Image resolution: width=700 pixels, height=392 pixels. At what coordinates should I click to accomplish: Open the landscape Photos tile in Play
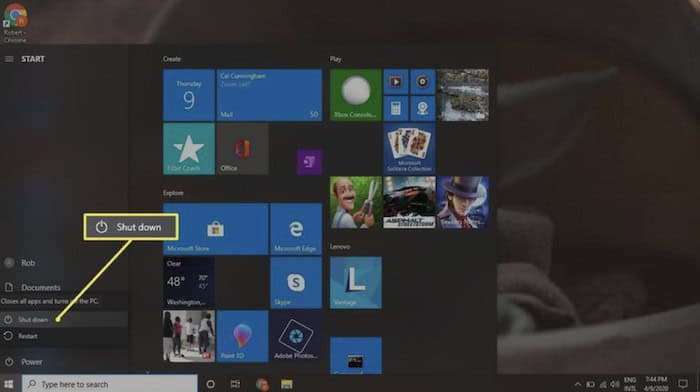[x=462, y=95]
